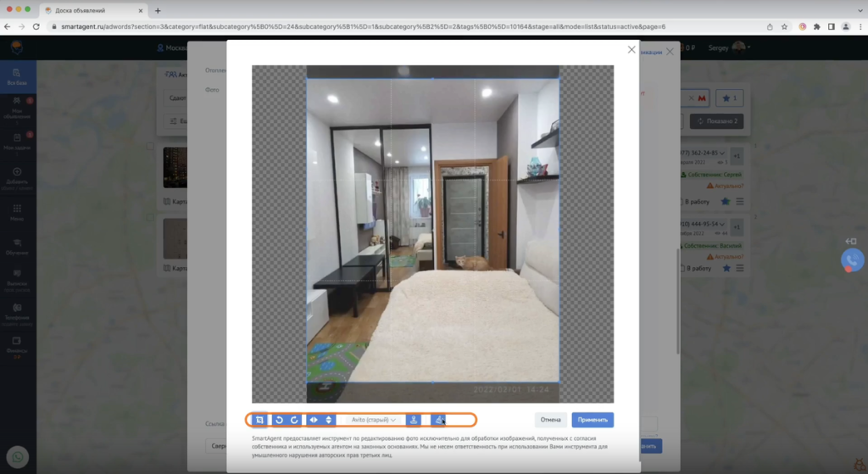Click Собственник: Василий label
The image size is (868, 474).
[711, 245]
